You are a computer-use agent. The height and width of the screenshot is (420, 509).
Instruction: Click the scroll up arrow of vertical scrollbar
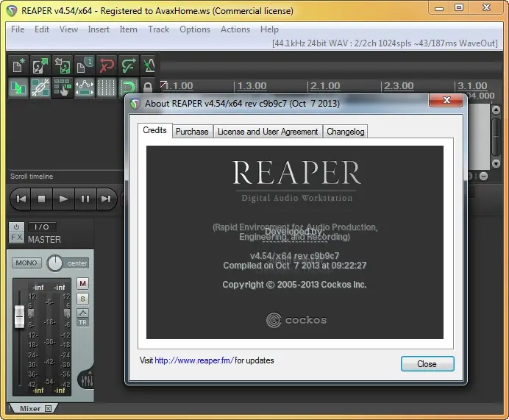[x=496, y=110]
